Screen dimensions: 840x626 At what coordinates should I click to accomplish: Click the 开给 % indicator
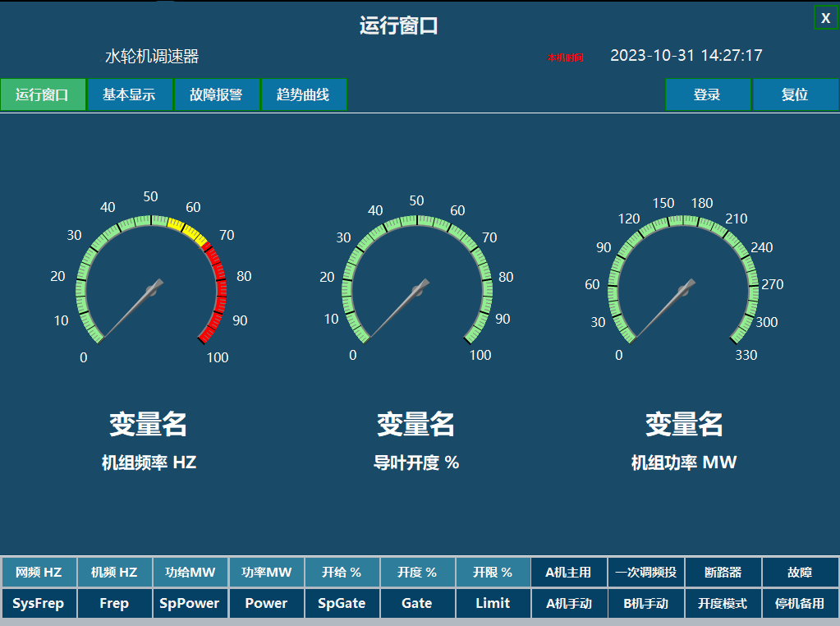pyautogui.click(x=342, y=573)
